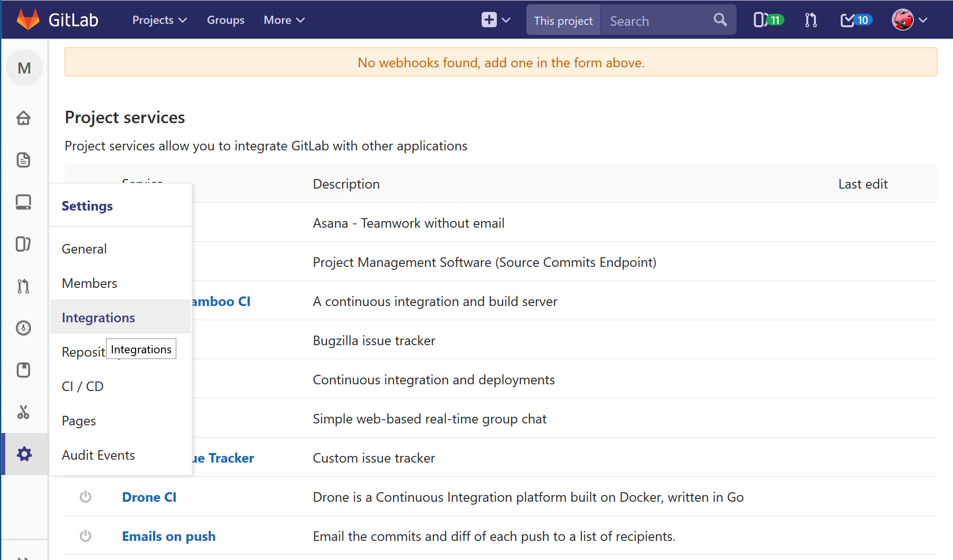Open the project home sidebar icon
953x560 pixels.
(23, 118)
